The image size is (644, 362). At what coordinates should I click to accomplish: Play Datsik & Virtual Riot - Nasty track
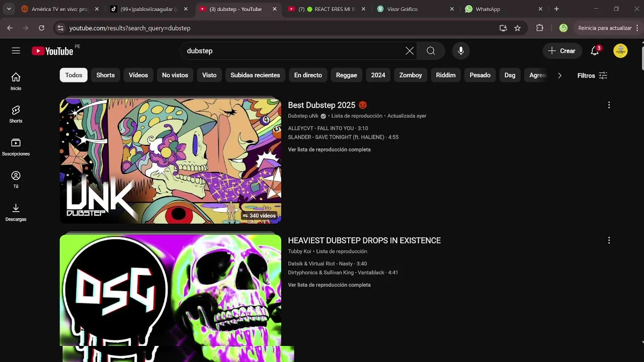(327, 263)
